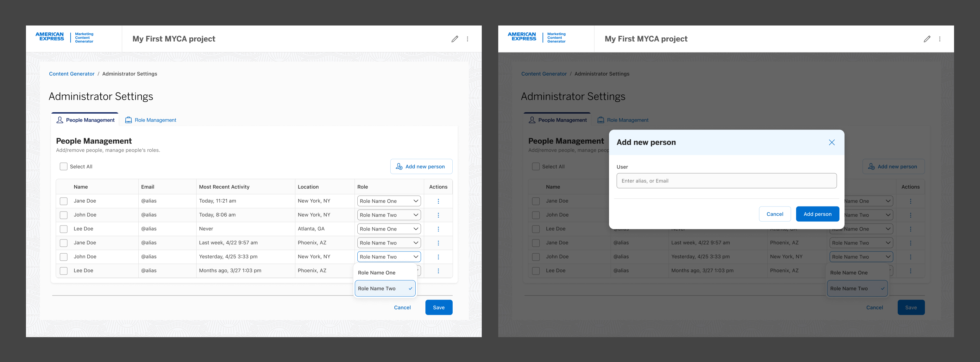Open the three-dot menu in the top header

click(x=468, y=38)
